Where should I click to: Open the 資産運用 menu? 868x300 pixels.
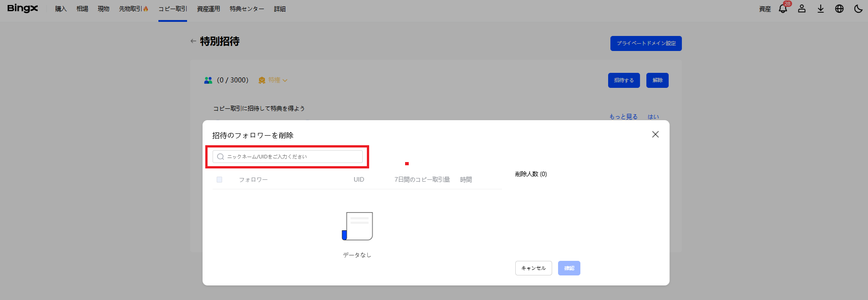coord(208,9)
